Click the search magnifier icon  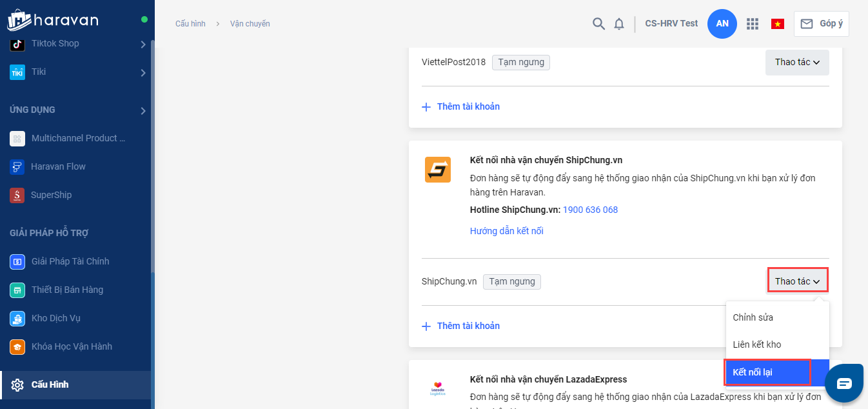598,24
